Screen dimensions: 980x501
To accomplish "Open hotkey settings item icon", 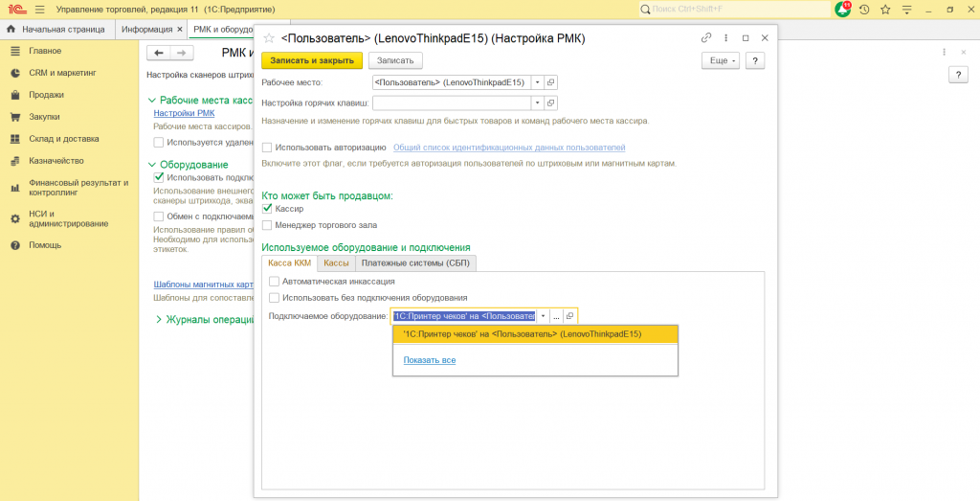I will click(x=551, y=102).
